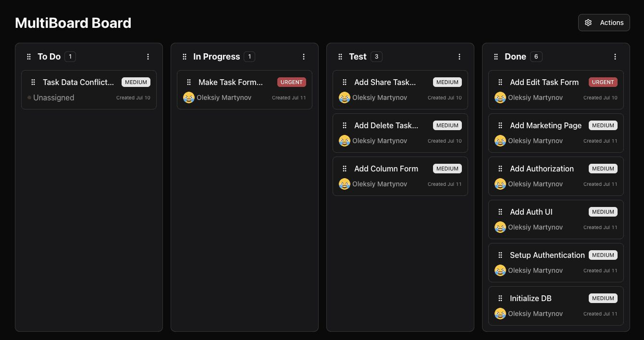Image resolution: width=644 pixels, height=340 pixels.
Task: Click the drag handle on Task Data Conflict card
Action: (33, 82)
